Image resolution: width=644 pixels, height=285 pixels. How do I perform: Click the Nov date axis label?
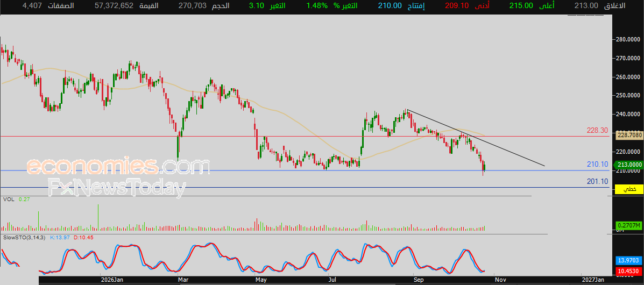[500, 280]
